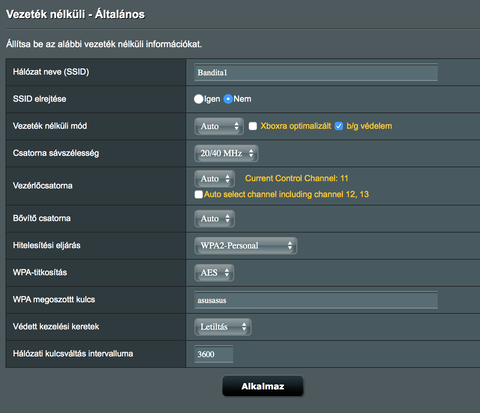Open the AES encryption dropdown

click(x=214, y=273)
